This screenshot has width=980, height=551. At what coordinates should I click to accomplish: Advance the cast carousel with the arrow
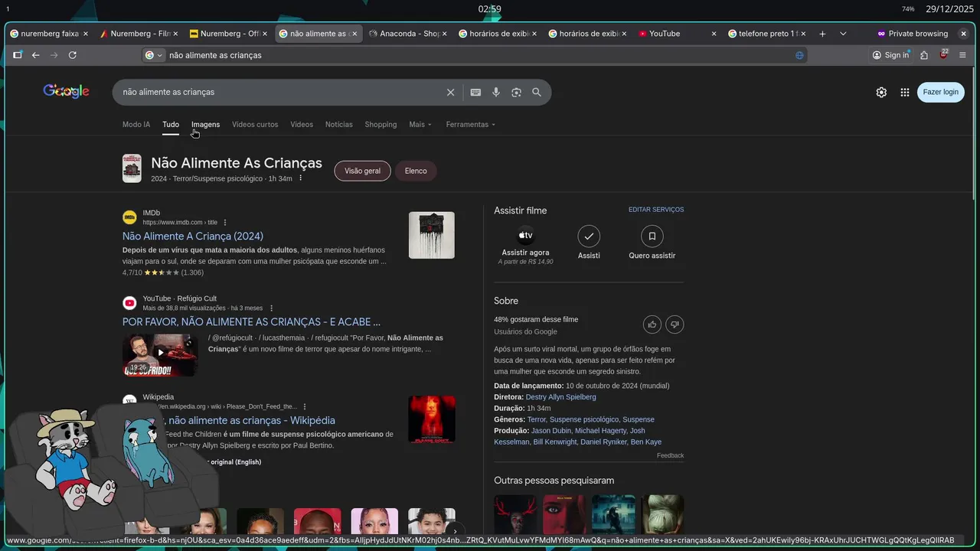[x=455, y=530]
